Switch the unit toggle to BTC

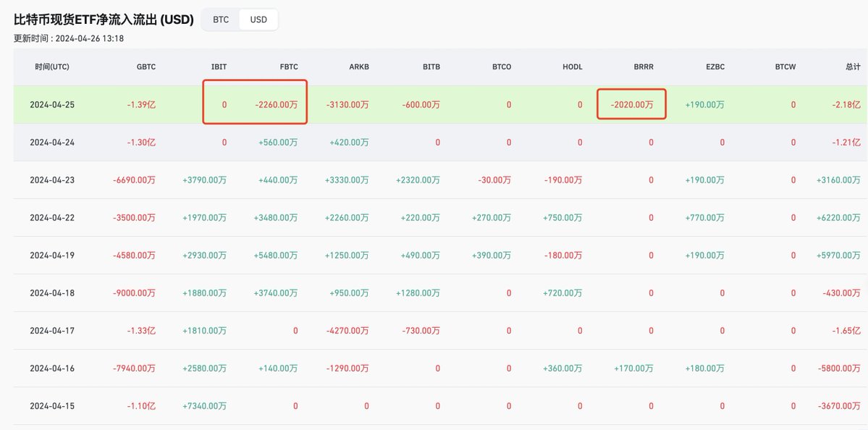[221, 20]
